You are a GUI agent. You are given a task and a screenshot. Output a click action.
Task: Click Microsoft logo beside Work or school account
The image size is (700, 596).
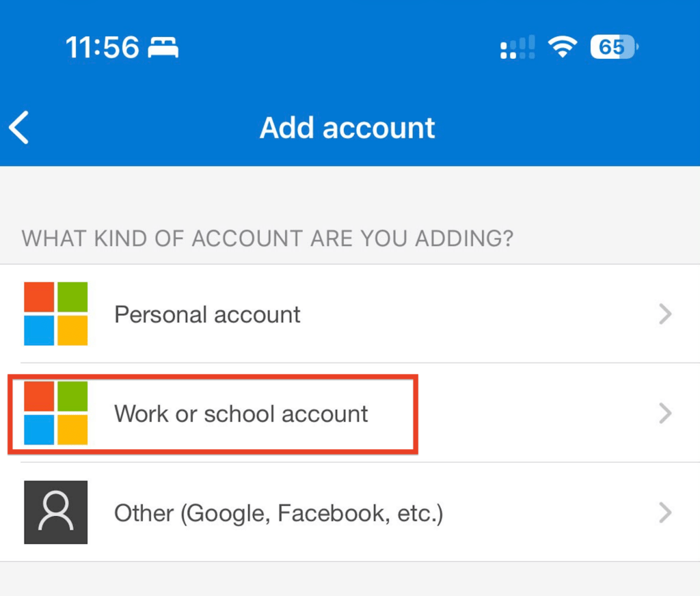coord(56,413)
